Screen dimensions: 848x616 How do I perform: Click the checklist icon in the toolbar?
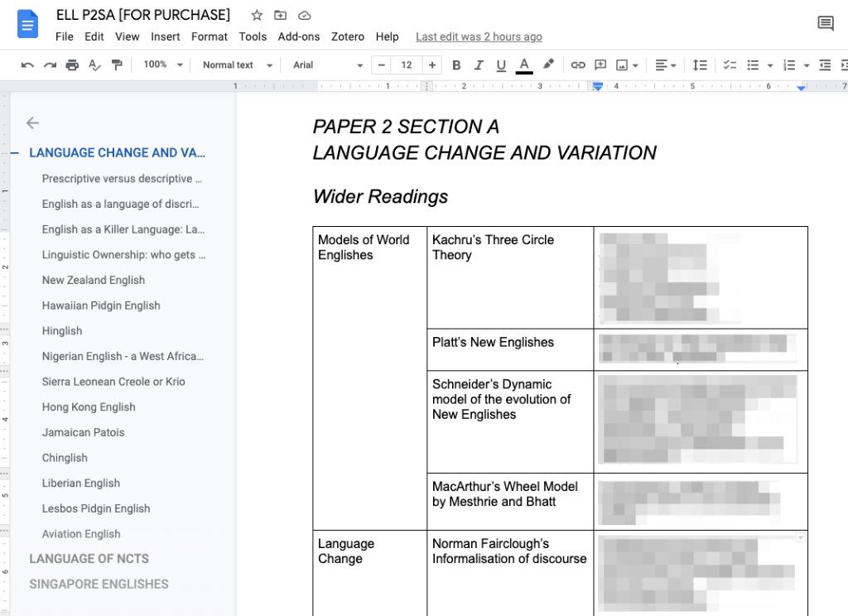(730, 65)
